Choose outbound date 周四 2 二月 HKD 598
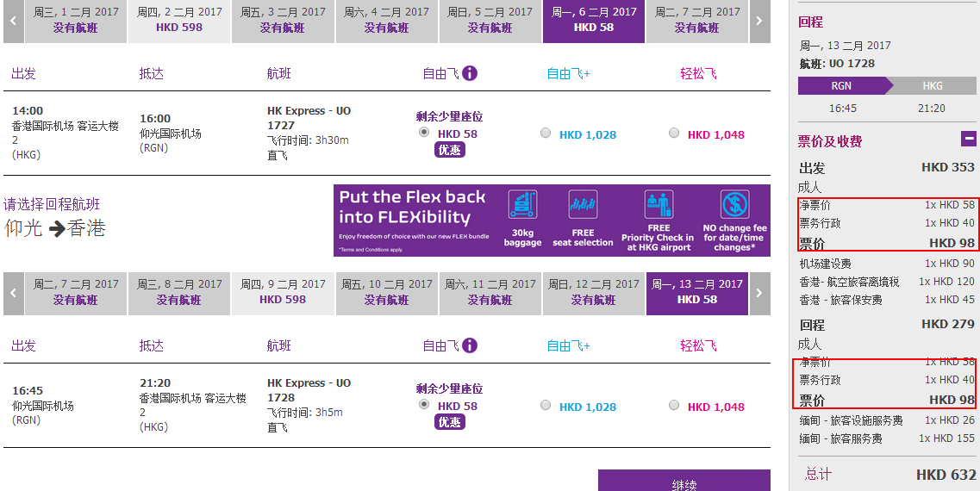This screenshot has height=491, width=980. [x=179, y=22]
